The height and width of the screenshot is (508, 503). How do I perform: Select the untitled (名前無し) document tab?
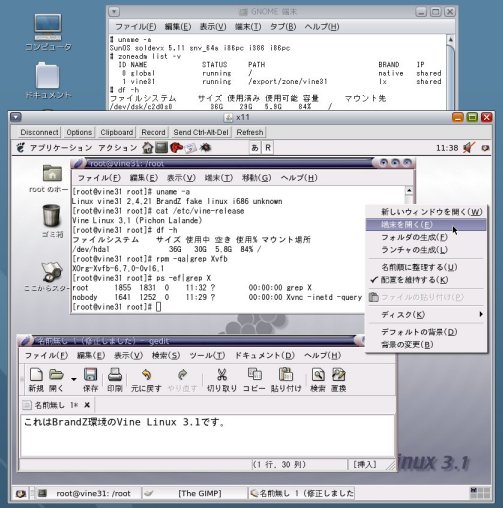[x=58, y=405]
